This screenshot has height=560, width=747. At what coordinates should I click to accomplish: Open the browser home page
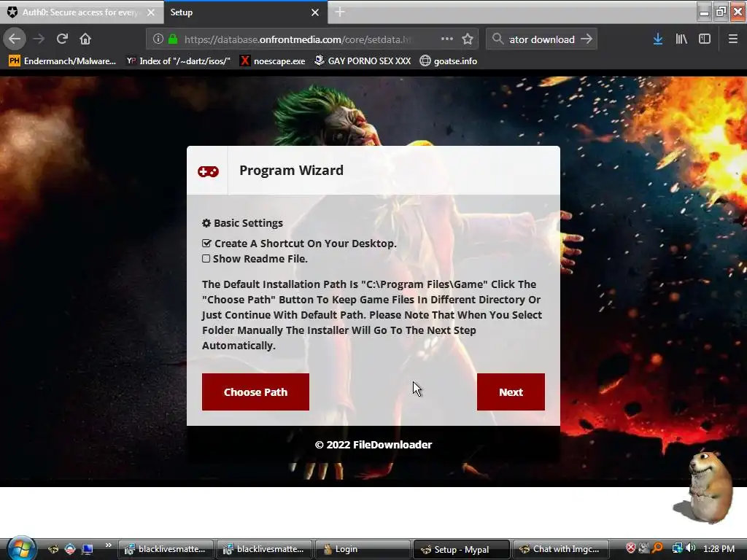point(85,39)
